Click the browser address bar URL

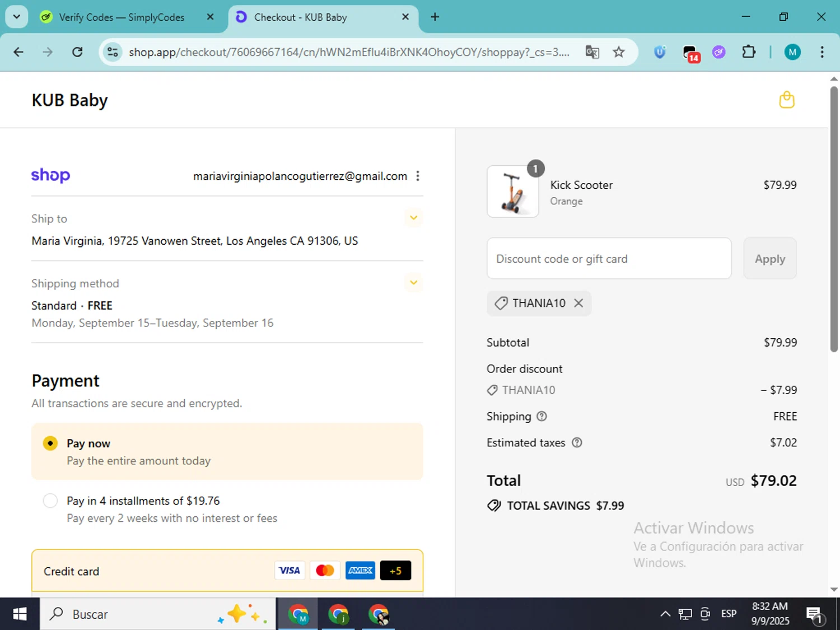point(349,52)
